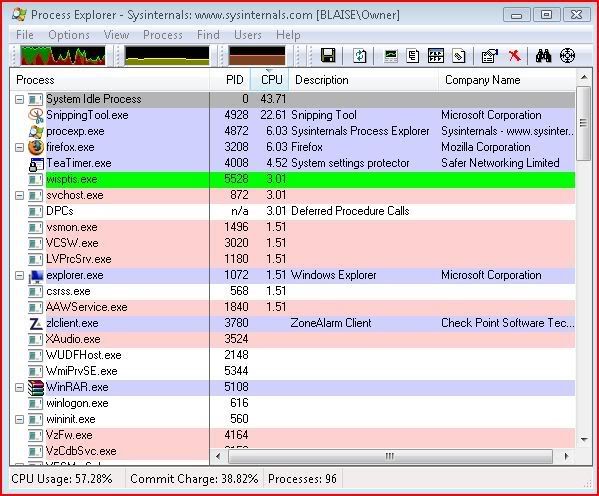Click the horizontal scrollbar thumb
Screen dimensions: 599x496
(390, 456)
